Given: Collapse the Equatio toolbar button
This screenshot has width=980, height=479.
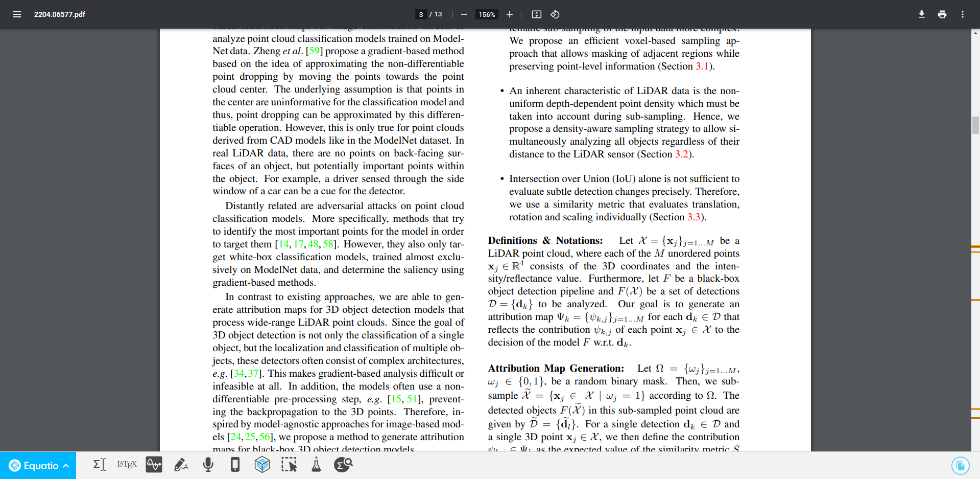Looking at the screenshot, I should [x=38, y=465].
